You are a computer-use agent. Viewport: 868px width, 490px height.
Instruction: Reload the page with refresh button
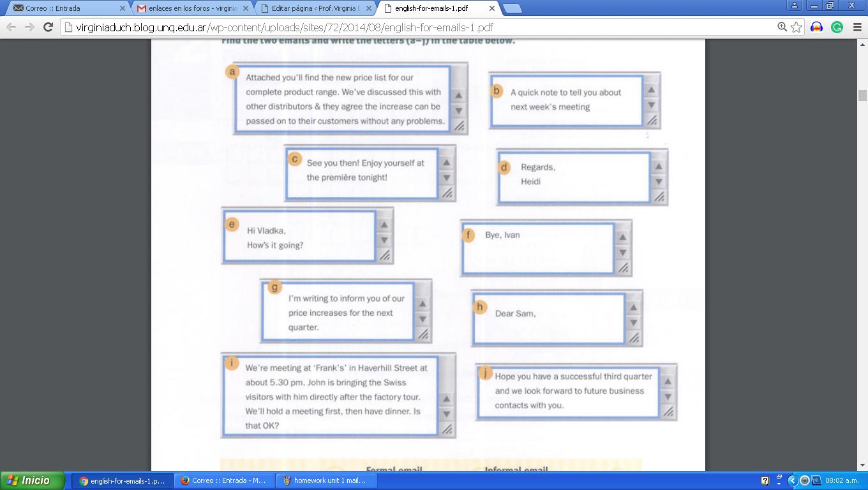click(x=48, y=27)
